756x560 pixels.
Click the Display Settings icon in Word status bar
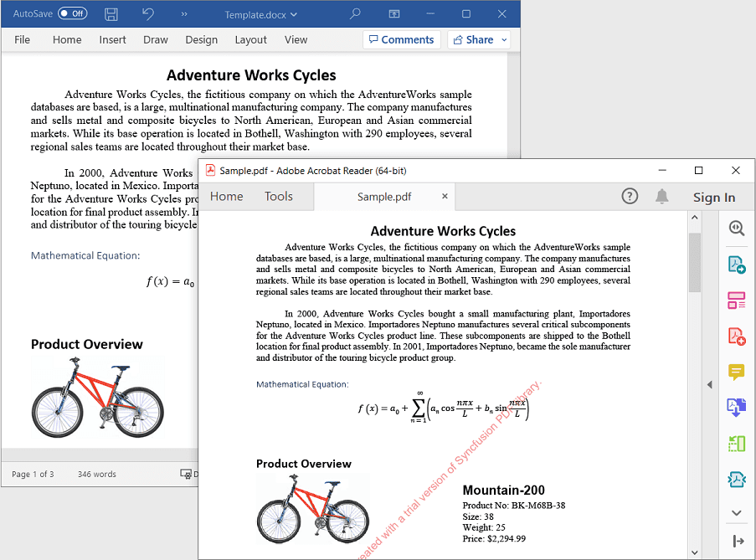[x=186, y=475]
